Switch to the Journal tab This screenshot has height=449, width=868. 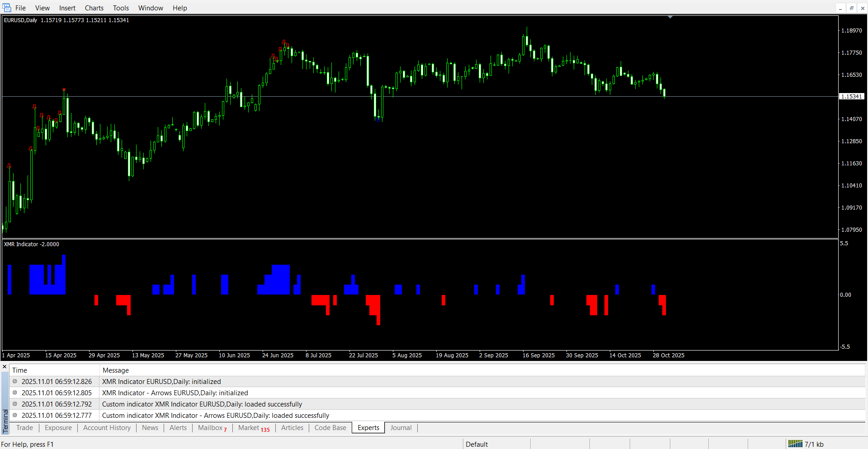[x=401, y=428]
